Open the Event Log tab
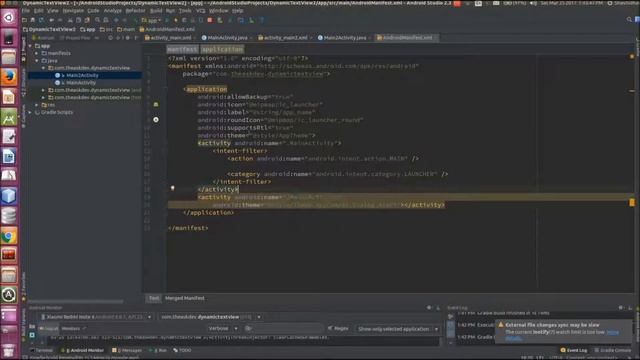This screenshot has height=360, width=640. pyautogui.click(x=574, y=350)
